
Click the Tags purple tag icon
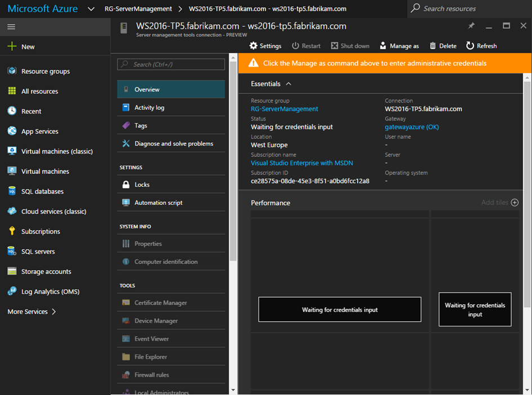(126, 125)
